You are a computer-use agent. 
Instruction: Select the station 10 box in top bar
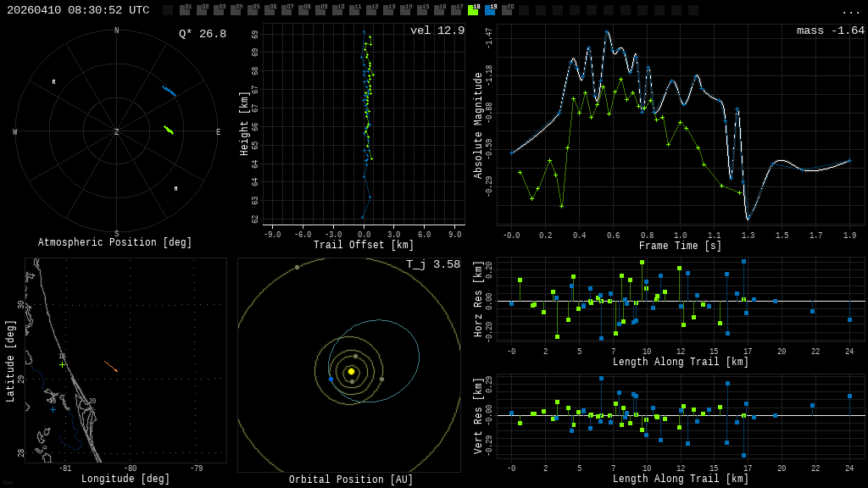coord(337,10)
